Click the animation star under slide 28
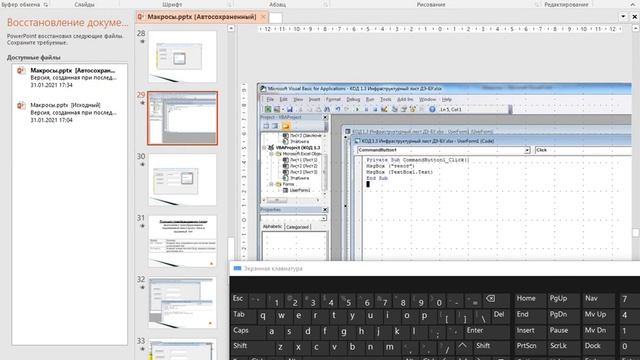 [142, 42]
